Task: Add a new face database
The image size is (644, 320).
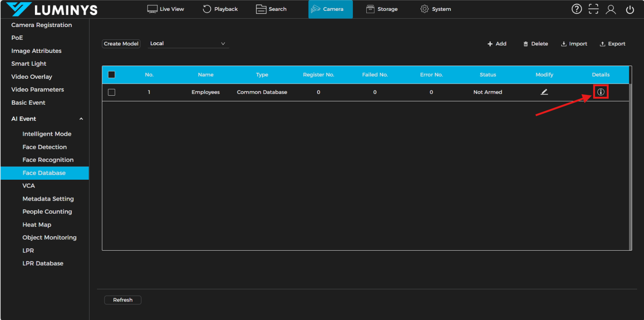Action: pyautogui.click(x=497, y=44)
